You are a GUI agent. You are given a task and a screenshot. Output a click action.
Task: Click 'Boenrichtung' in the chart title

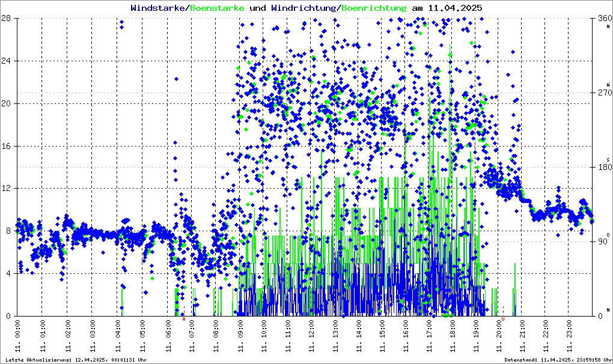374,8
